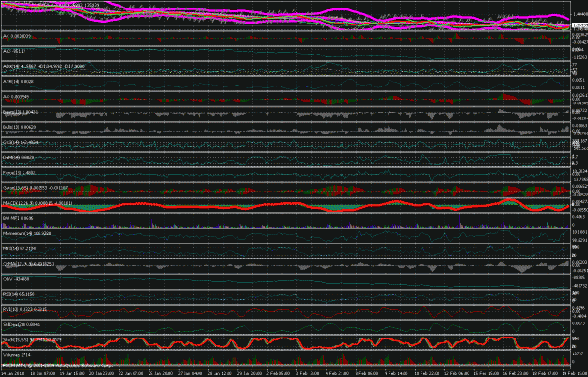The width and height of the screenshot is (588, 377).
Task: Click the DeM(14) indicator label
Action: (x=19, y=157)
